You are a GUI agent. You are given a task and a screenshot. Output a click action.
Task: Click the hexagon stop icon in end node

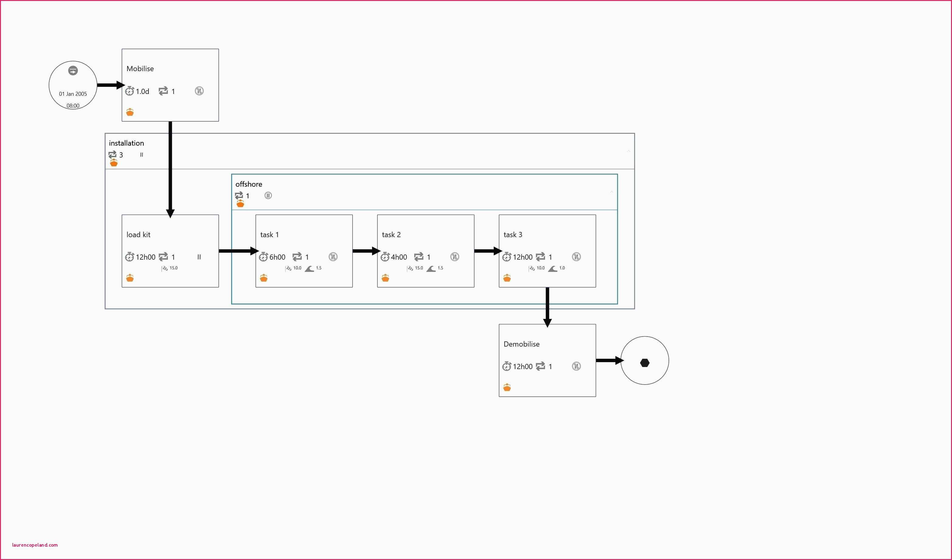(x=645, y=363)
